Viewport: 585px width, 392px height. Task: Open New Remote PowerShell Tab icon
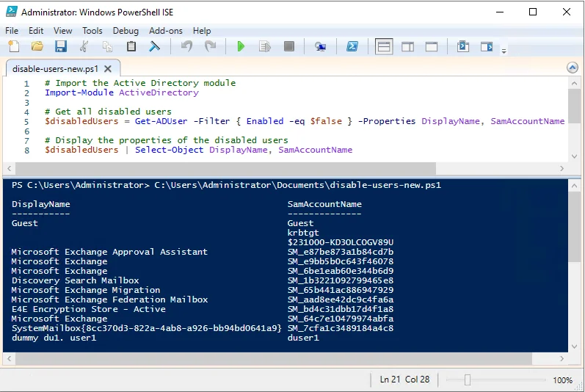point(320,47)
